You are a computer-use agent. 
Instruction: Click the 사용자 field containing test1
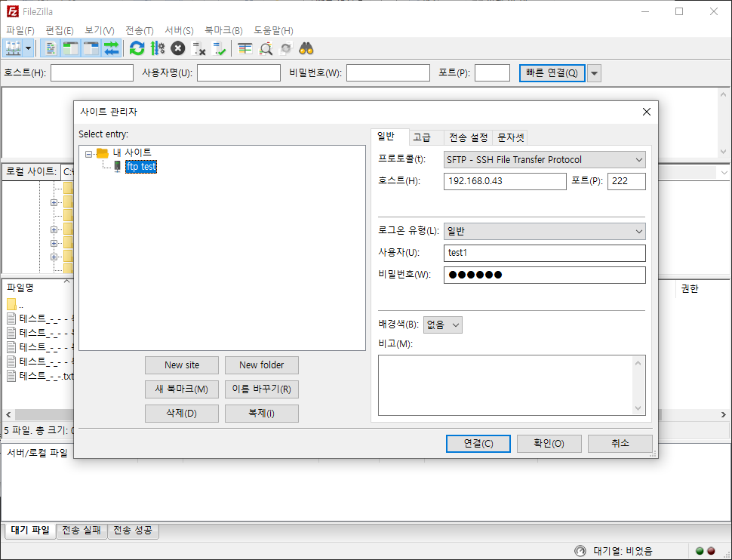pos(544,253)
